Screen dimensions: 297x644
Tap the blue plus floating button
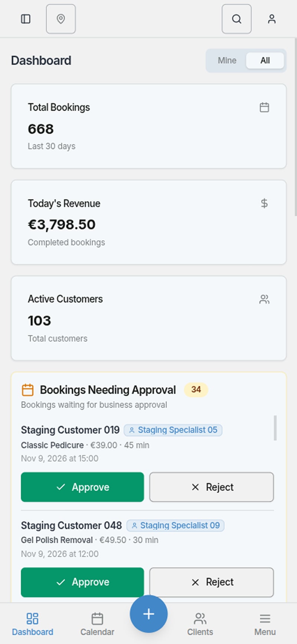click(148, 614)
